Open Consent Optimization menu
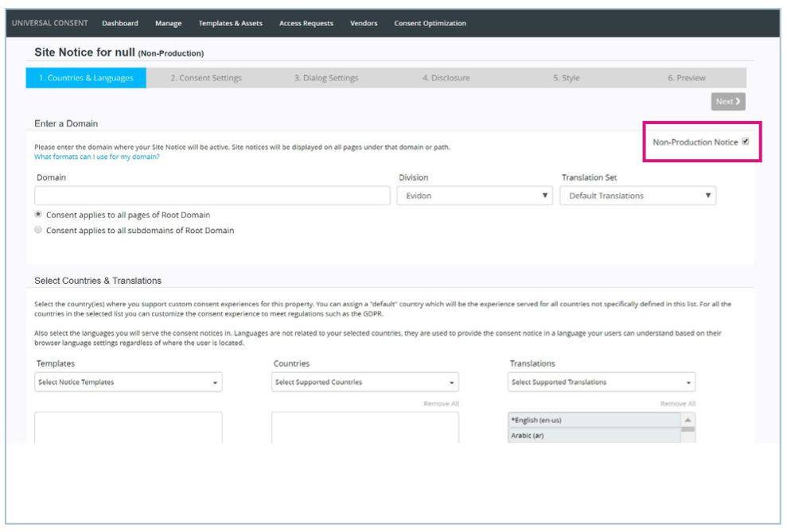The height and width of the screenshot is (532, 787). [431, 23]
